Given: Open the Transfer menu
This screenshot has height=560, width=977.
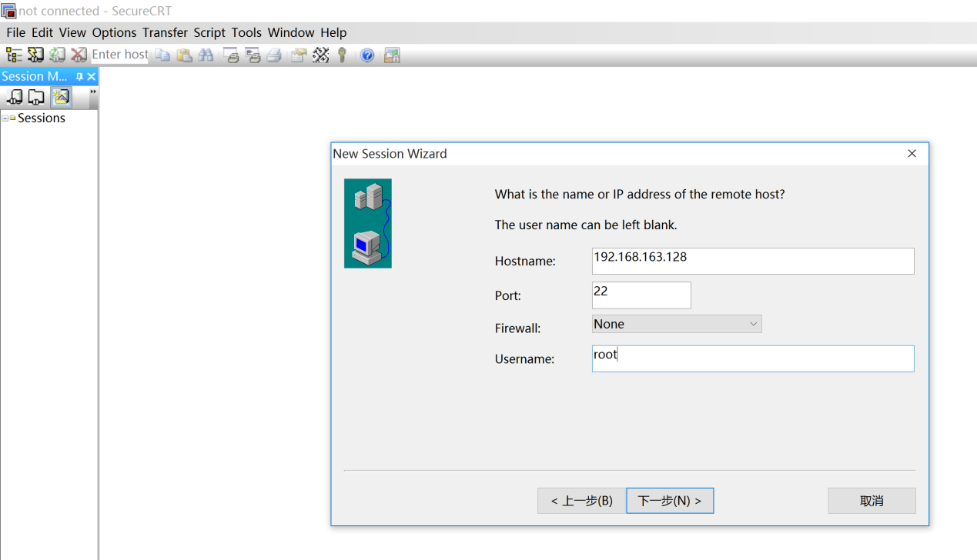Looking at the screenshot, I should click(x=164, y=32).
